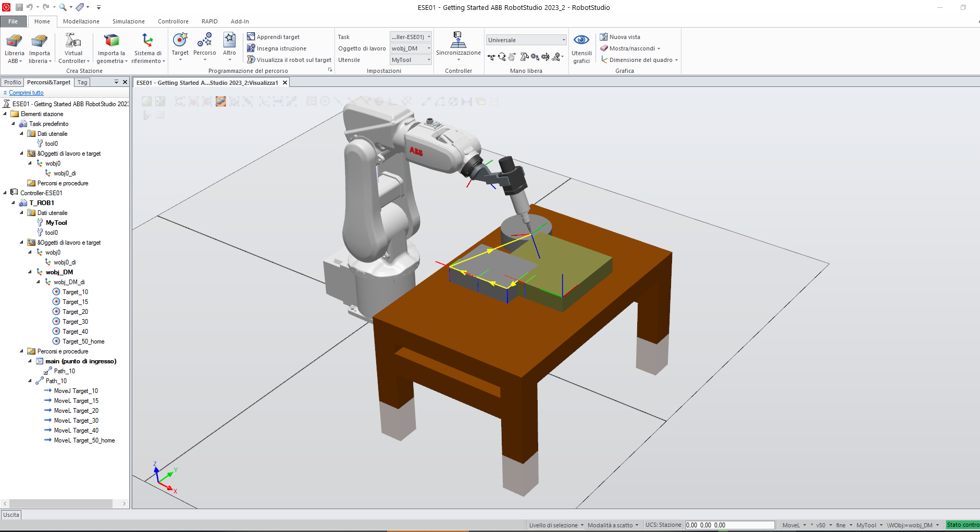This screenshot has height=532, width=980.
Task: Create a new Target
Action: point(180,46)
